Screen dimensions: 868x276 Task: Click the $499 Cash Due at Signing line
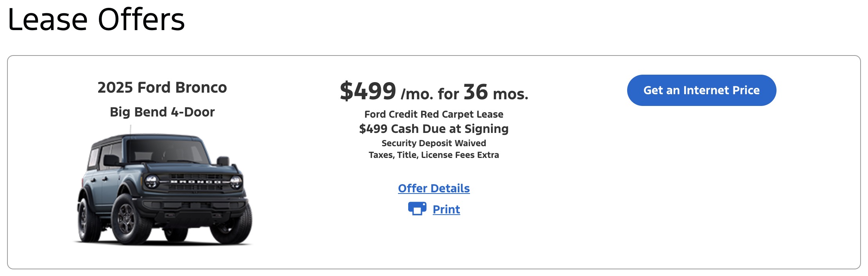(x=434, y=129)
